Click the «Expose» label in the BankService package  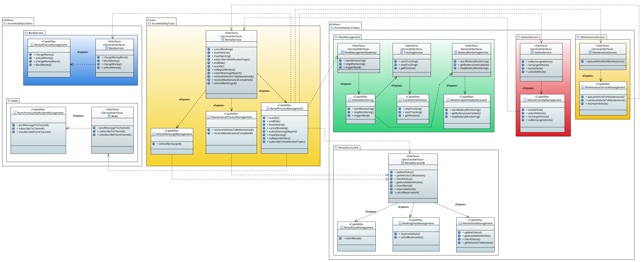point(83,52)
